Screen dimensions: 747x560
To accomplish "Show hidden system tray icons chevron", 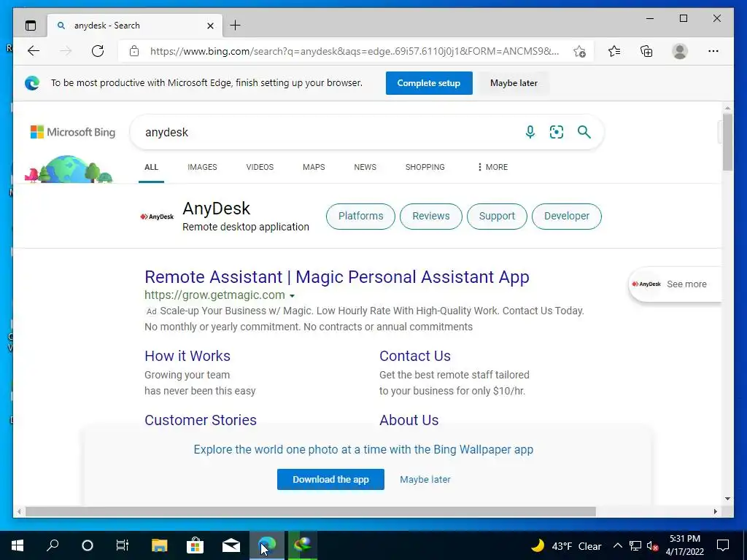I will tap(617, 545).
